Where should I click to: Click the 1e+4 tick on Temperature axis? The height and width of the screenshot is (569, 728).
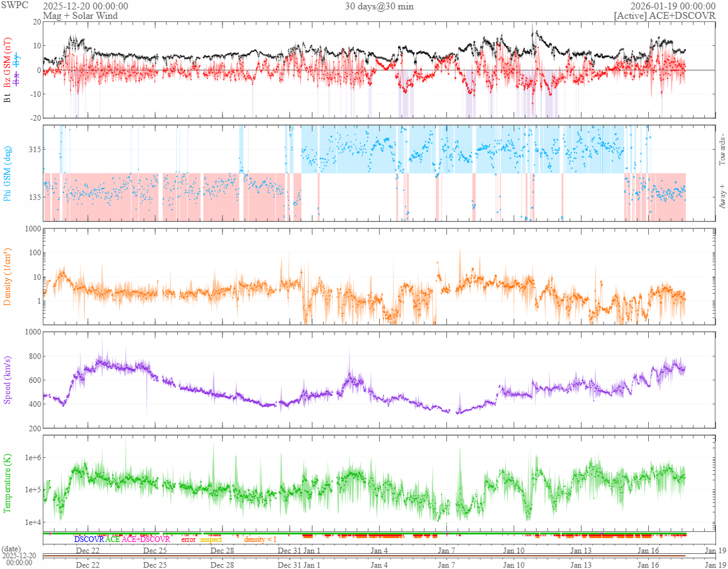[31, 522]
